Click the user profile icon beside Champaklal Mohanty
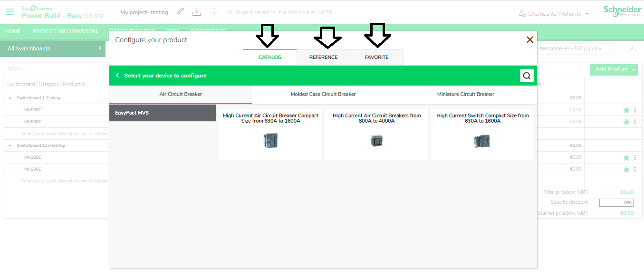This screenshot has height=278, width=644. coord(522,14)
